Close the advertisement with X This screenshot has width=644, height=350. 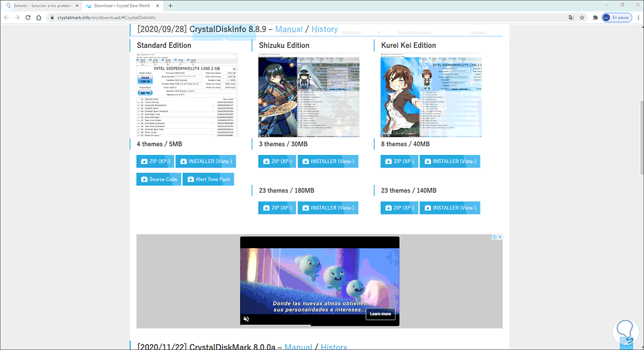tap(500, 237)
